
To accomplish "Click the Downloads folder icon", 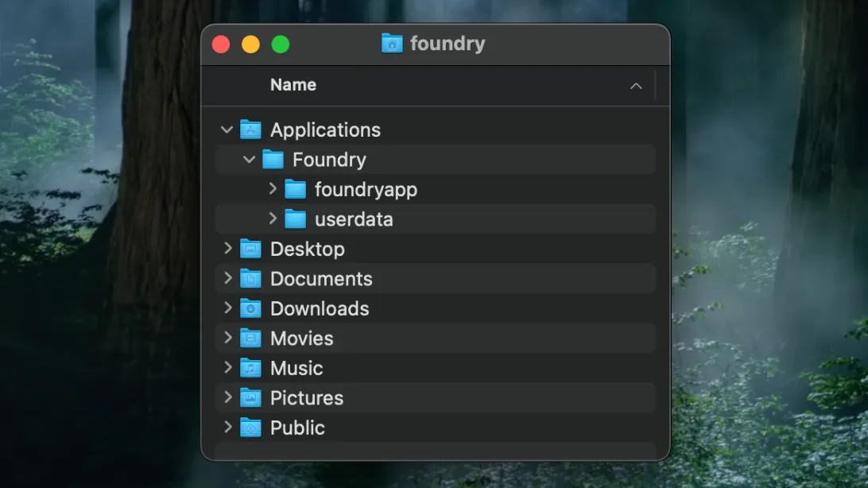I will [x=250, y=308].
